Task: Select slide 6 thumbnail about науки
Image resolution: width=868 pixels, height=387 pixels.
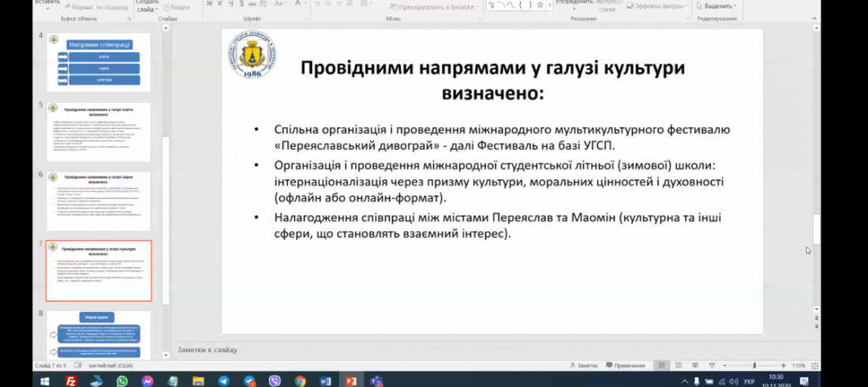Action: pos(99,201)
